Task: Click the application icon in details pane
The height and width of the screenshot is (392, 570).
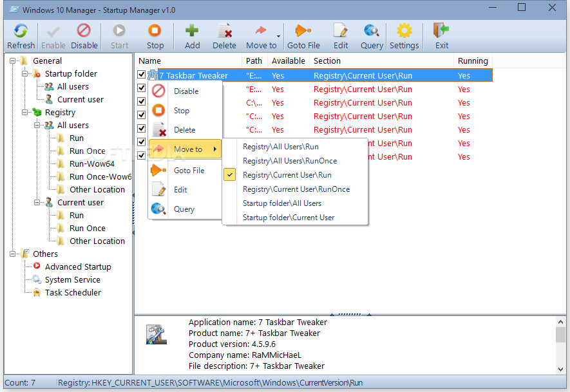Action: coord(157,335)
